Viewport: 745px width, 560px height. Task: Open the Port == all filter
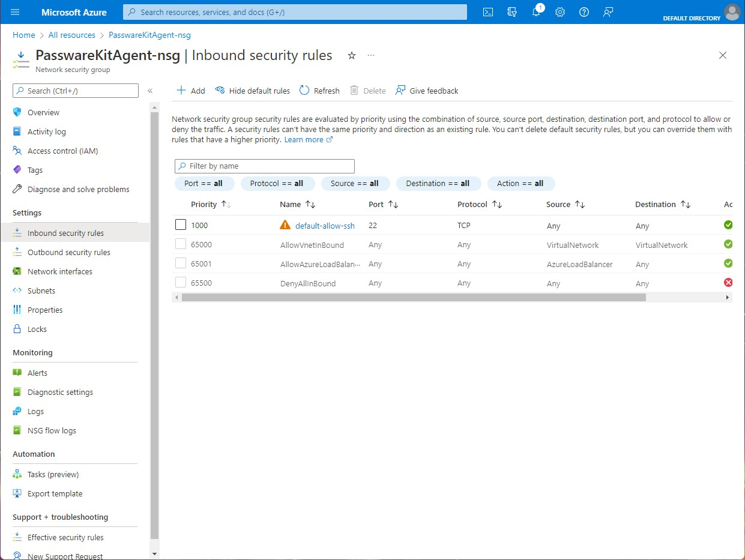[x=204, y=184]
